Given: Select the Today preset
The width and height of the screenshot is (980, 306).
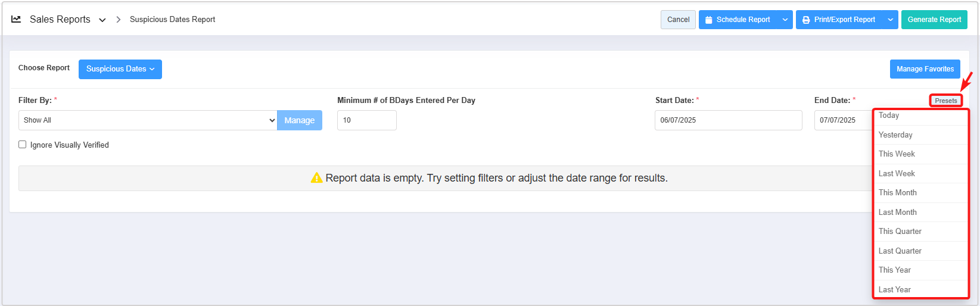Looking at the screenshot, I should pyautogui.click(x=889, y=115).
